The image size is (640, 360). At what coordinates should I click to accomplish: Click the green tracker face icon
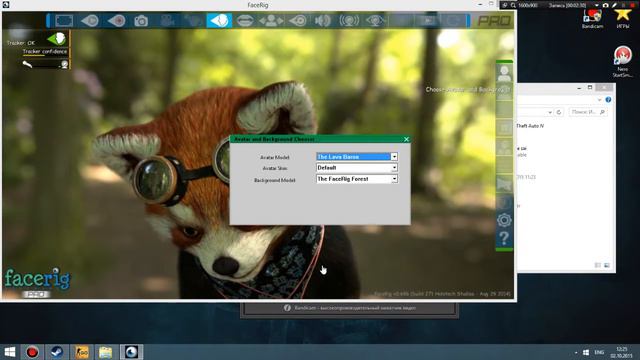pos(57,39)
